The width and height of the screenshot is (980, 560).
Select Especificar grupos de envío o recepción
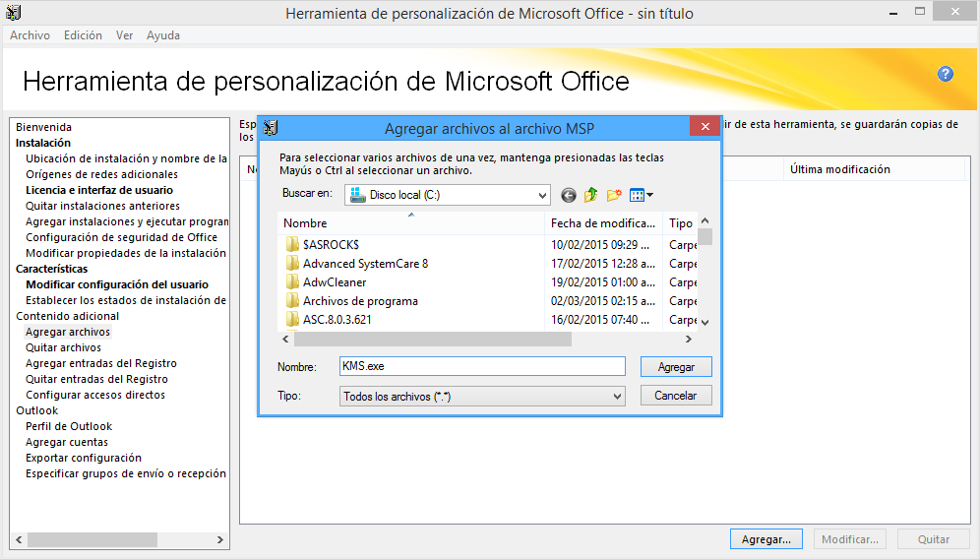coord(126,473)
